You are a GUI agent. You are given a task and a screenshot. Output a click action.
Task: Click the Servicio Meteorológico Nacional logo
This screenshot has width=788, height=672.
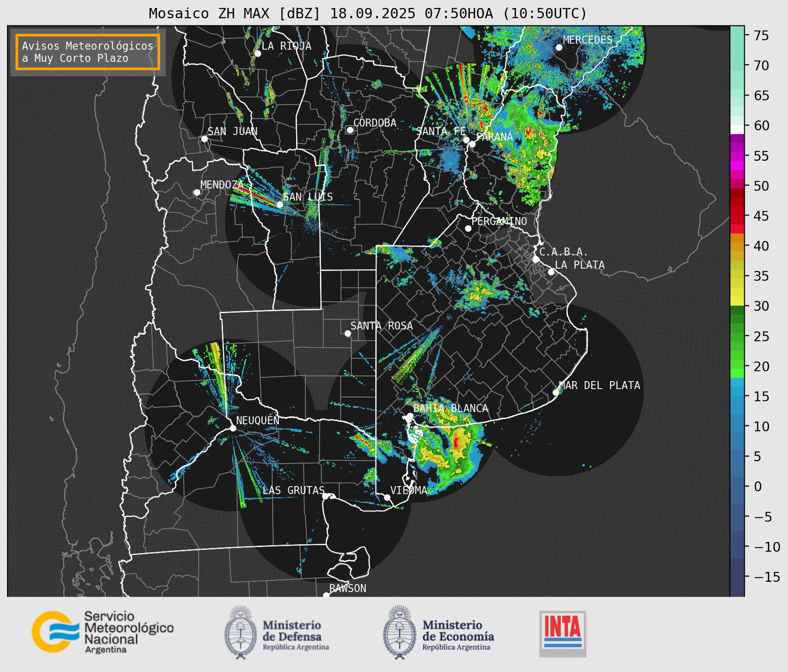(102, 632)
